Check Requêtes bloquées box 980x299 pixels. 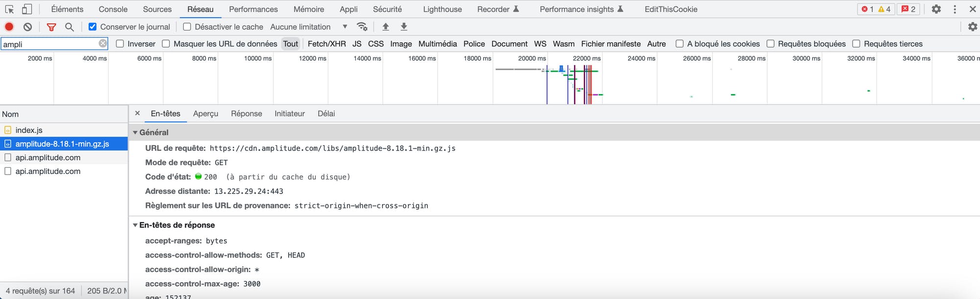tap(770, 44)
